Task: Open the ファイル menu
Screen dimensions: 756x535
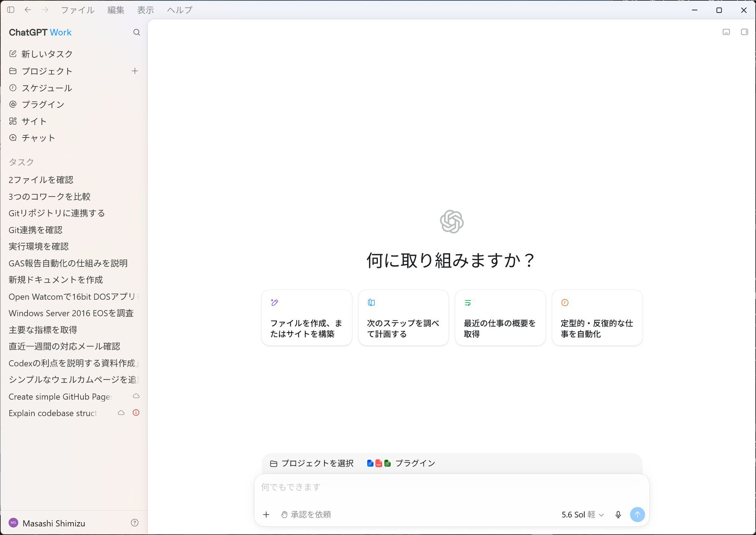Action: coord(78,10)
